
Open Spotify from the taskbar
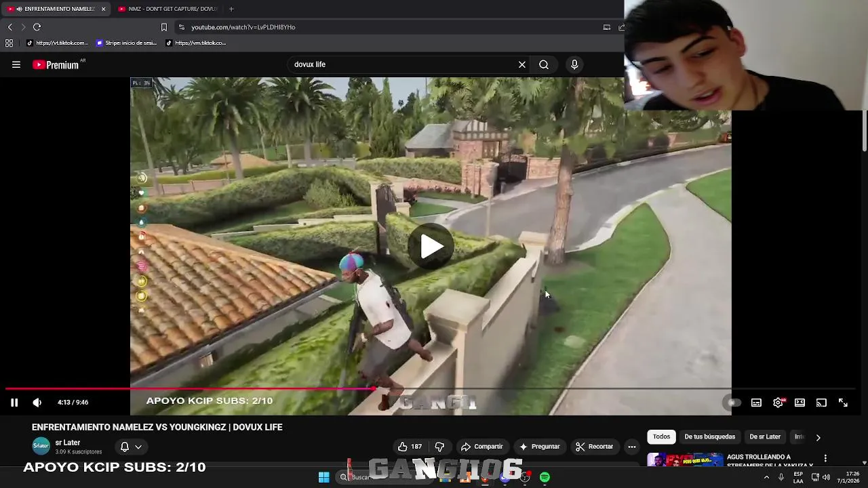(545, 477)
